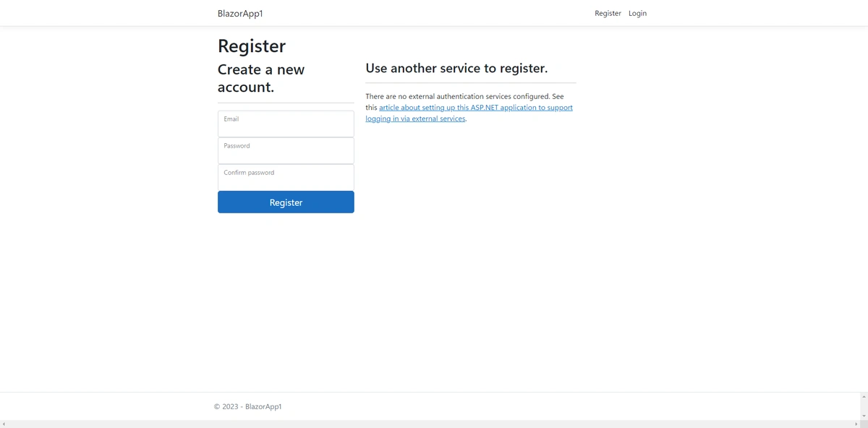This screenshot has height=428, width=868.
Task: Click the horizontal scrollbar track at bottom
Action: [434, 424]
